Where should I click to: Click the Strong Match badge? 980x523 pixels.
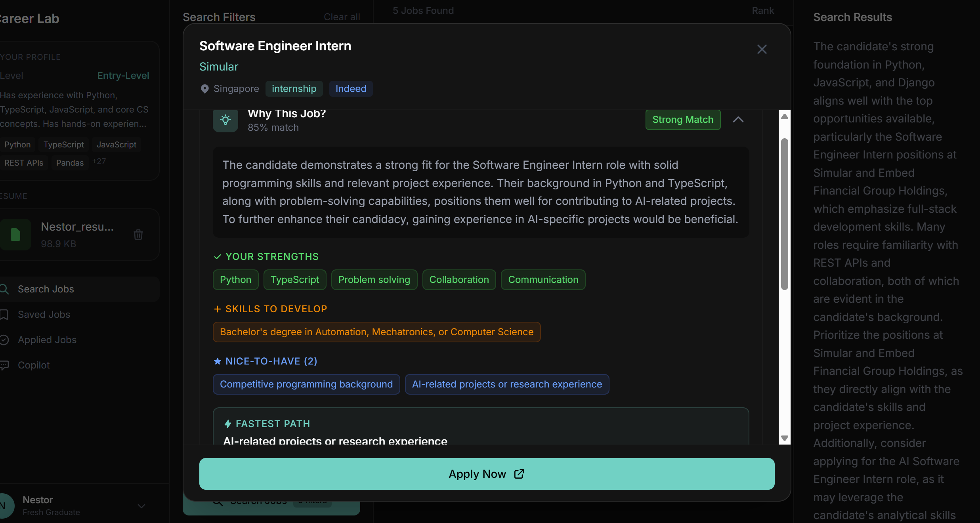pyautogui.click(x=682, y=120)
